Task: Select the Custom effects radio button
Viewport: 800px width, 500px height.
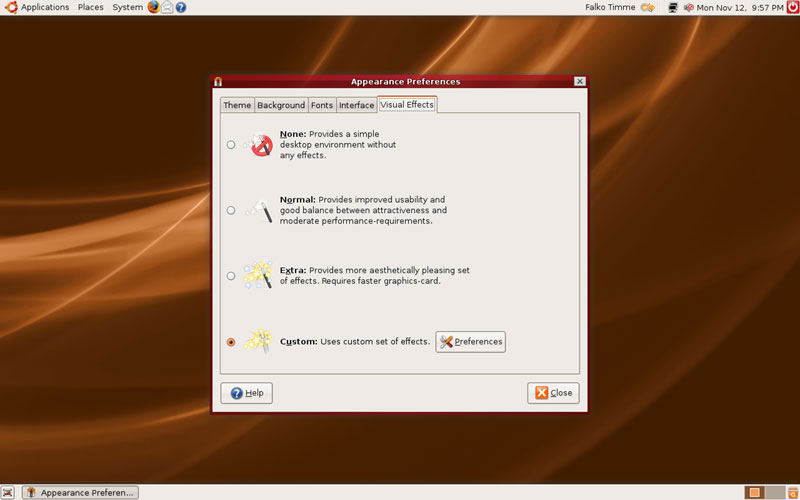Action: point(231,342)
